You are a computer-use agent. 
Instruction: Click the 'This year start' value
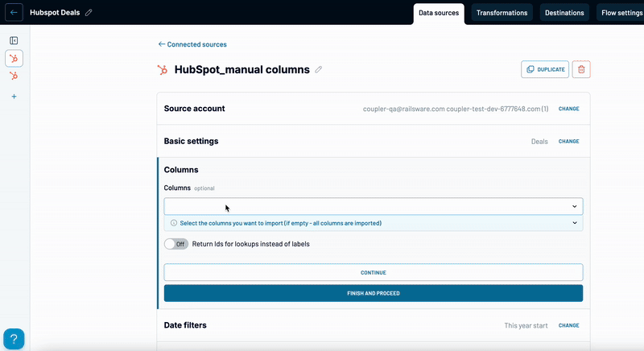526,325
